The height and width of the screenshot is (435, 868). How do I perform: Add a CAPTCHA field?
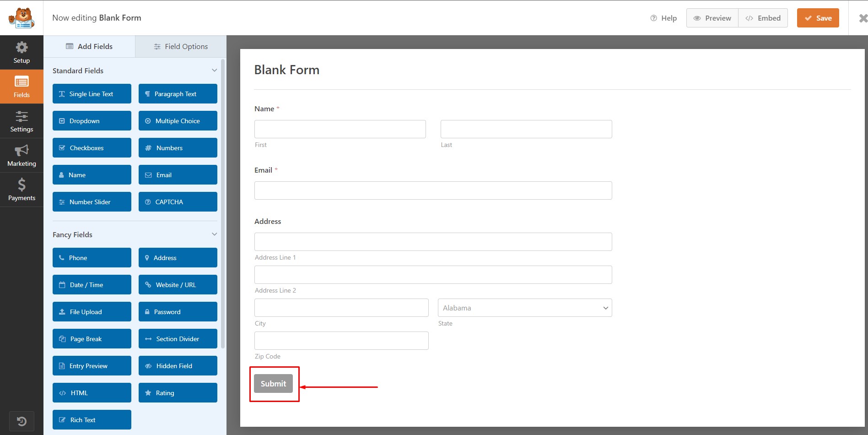pyautogui.click(x=178, y=202)
